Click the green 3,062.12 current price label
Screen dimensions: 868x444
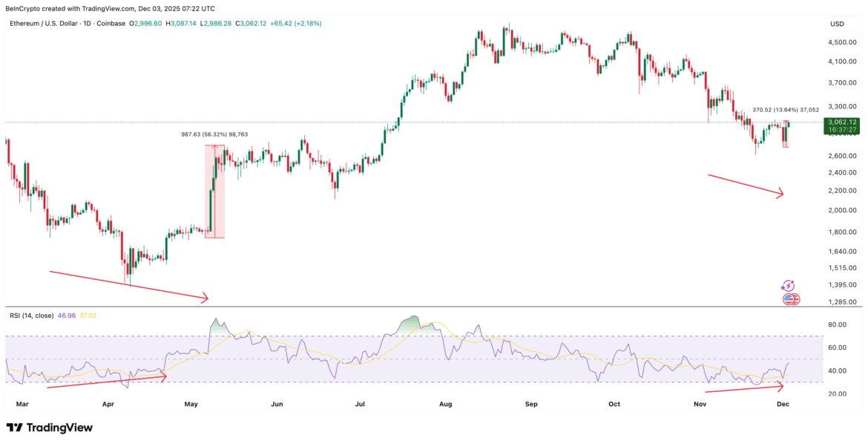[x=842, y=123]
